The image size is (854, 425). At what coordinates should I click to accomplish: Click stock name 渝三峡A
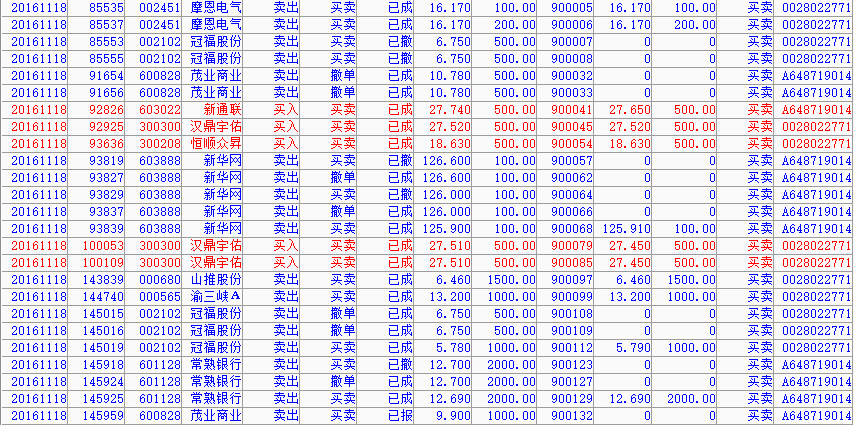[216, 296]
